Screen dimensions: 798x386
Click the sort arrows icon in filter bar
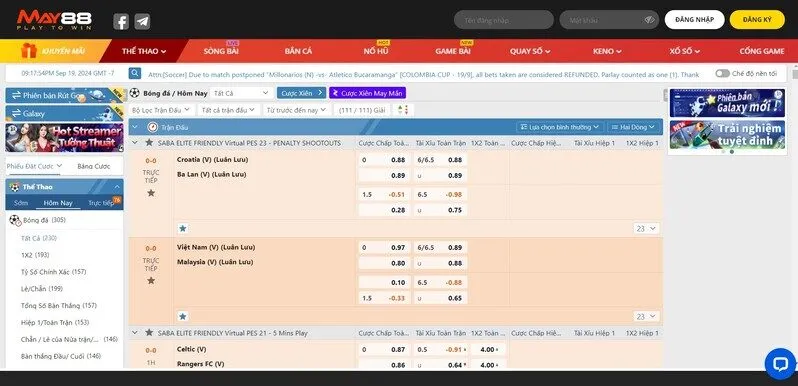403,109
